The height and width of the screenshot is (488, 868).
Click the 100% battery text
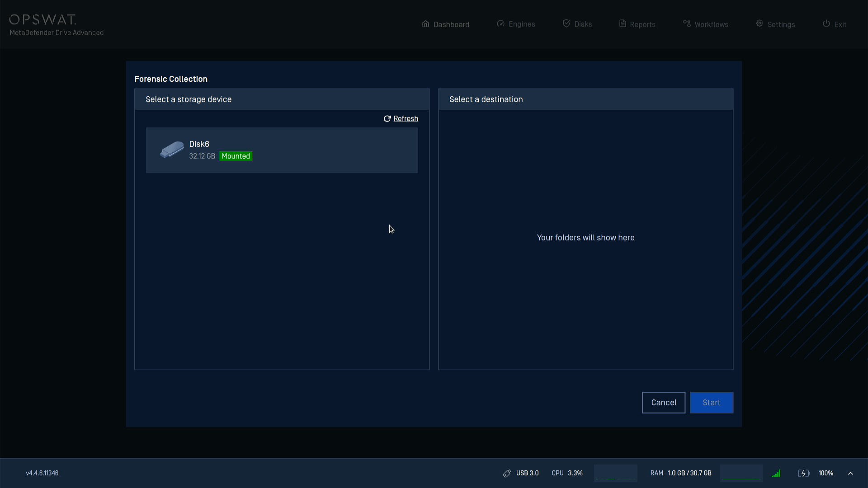[x=826, y=473]
